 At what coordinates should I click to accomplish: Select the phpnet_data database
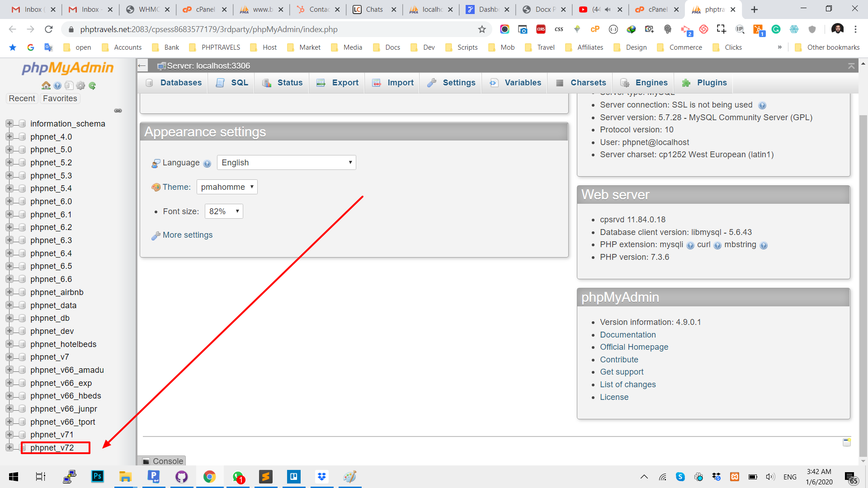tap(53, 305)
